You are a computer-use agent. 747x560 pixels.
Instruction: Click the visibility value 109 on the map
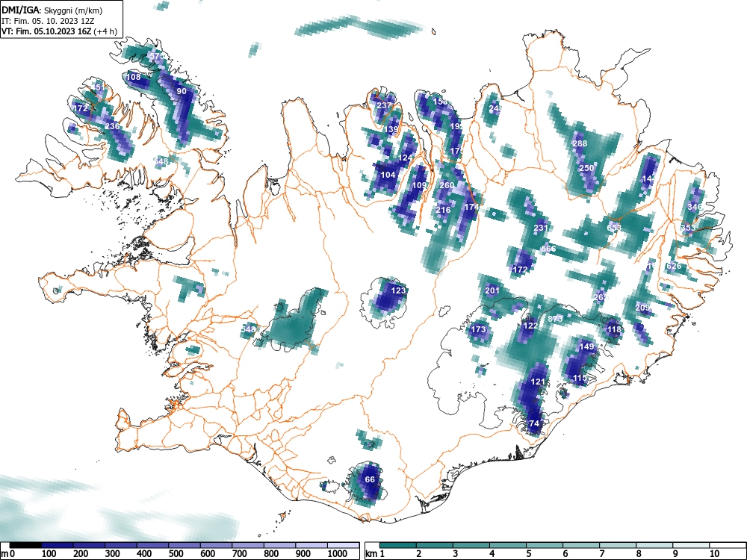[x=419, y=185]
